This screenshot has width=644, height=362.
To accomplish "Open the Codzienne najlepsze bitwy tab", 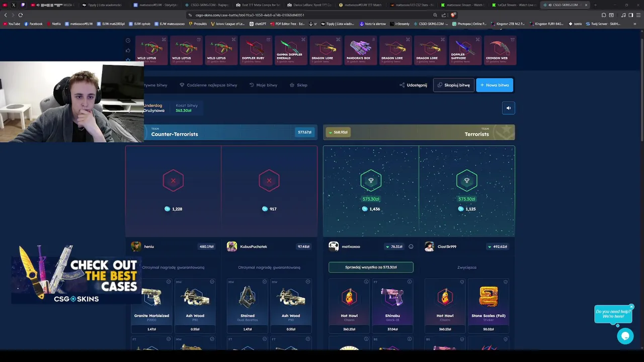I will pos(208,85).
